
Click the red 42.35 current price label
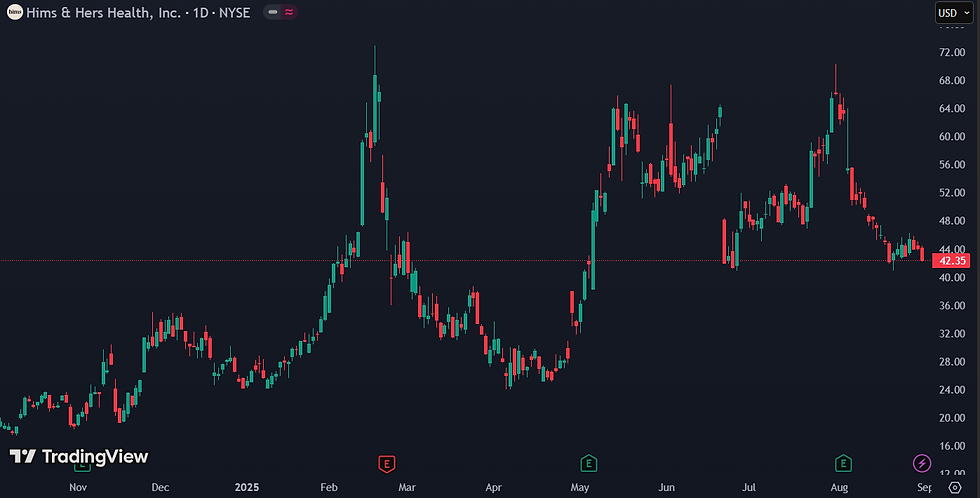tap(951, 261)
